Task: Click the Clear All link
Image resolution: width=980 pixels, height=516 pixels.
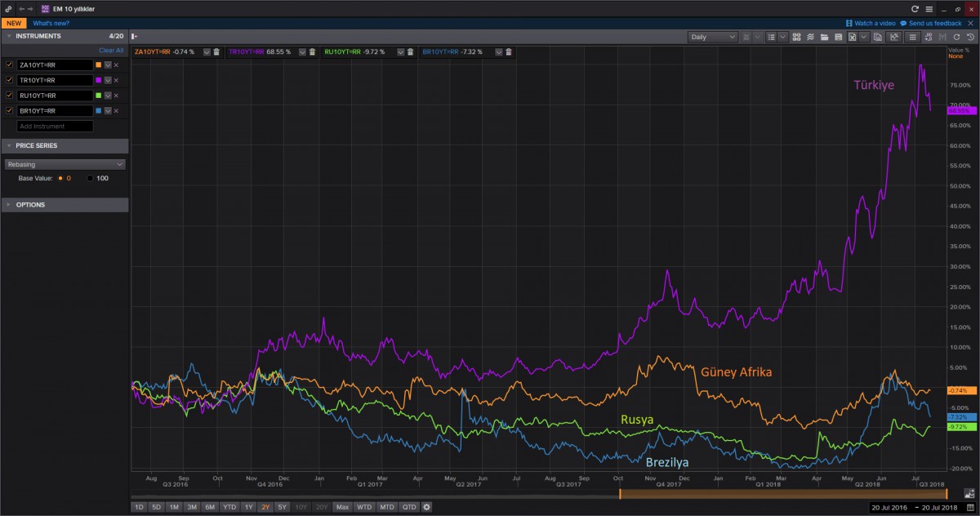Action: coord(111,50)
